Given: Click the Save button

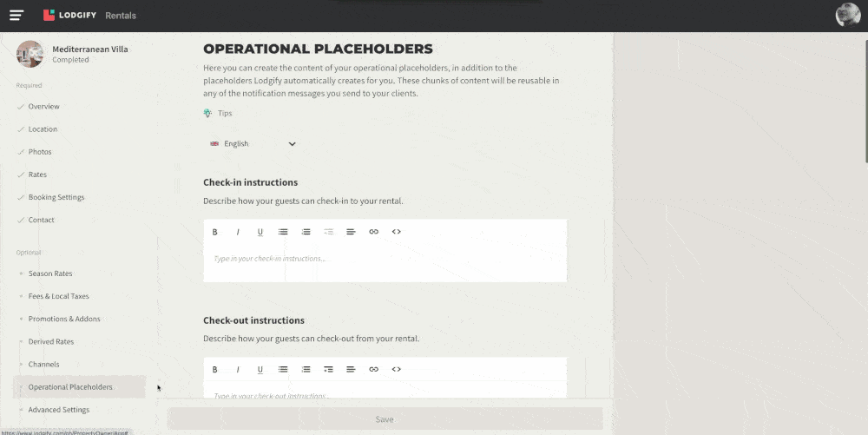Looking at the screenshot, I should tap(385, 419).
